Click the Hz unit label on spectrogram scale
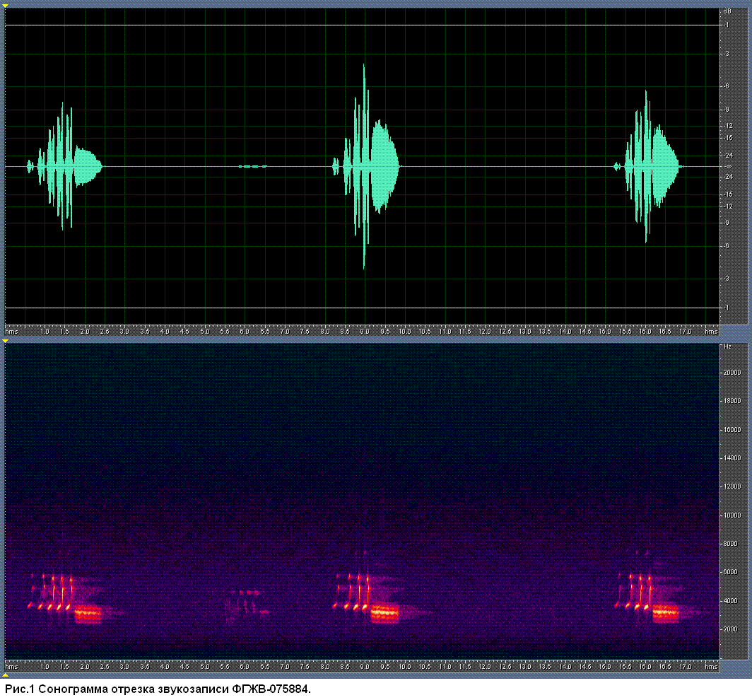 pyautogui.click(x=727, y=346)
